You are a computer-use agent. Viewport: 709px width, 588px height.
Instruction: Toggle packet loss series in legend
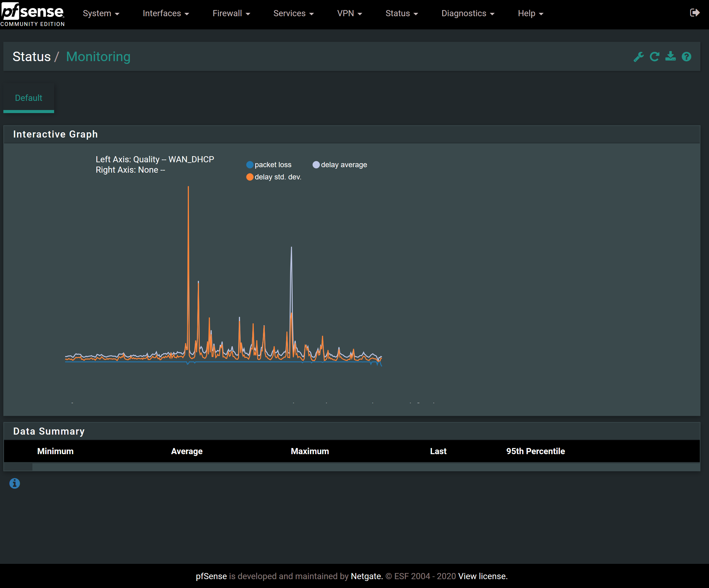[272, 165]
